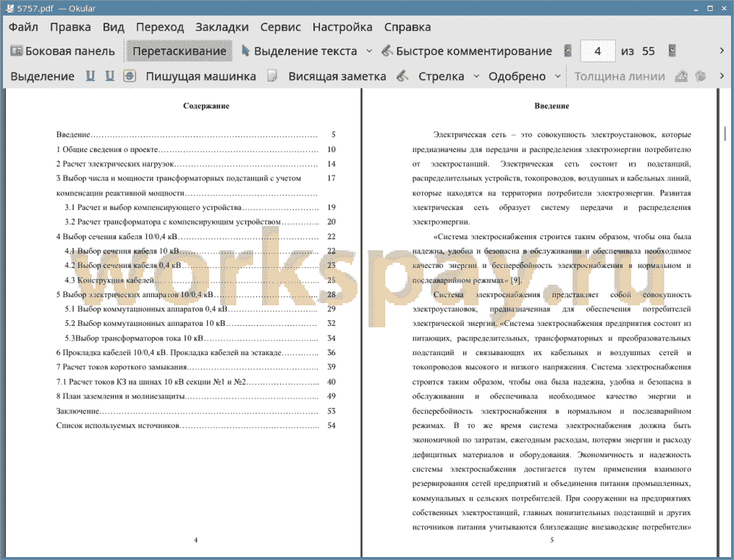Open the Файл menu

tap(23, 27)
